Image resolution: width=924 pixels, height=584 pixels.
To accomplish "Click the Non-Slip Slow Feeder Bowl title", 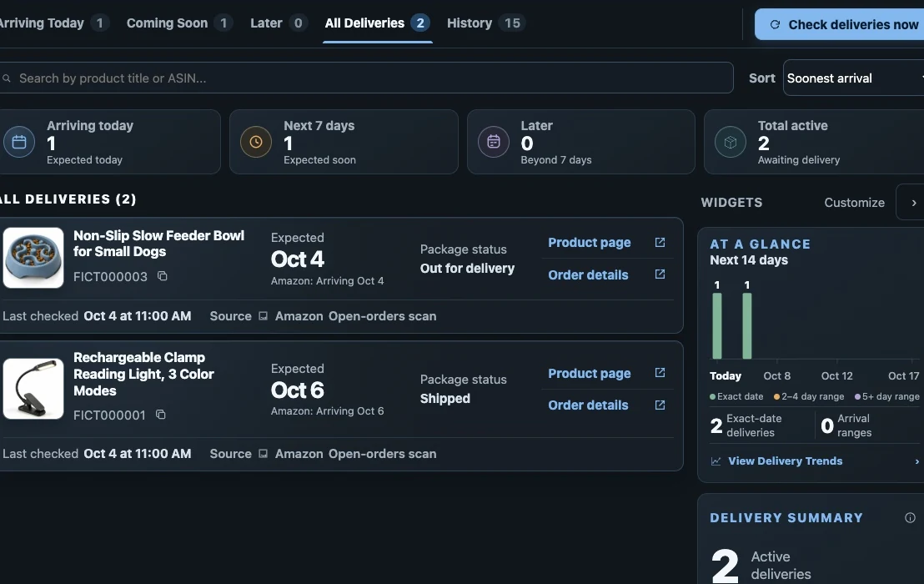I will click(158, 244).
